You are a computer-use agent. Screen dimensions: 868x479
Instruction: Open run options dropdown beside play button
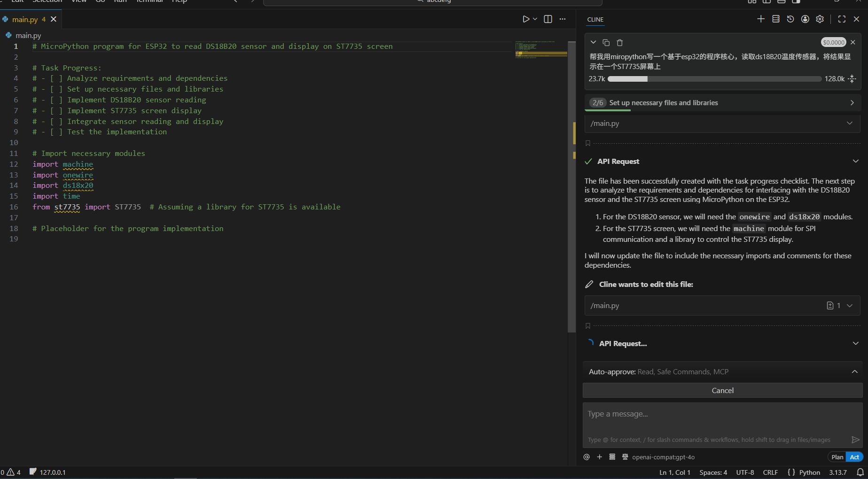click(535, 19)
